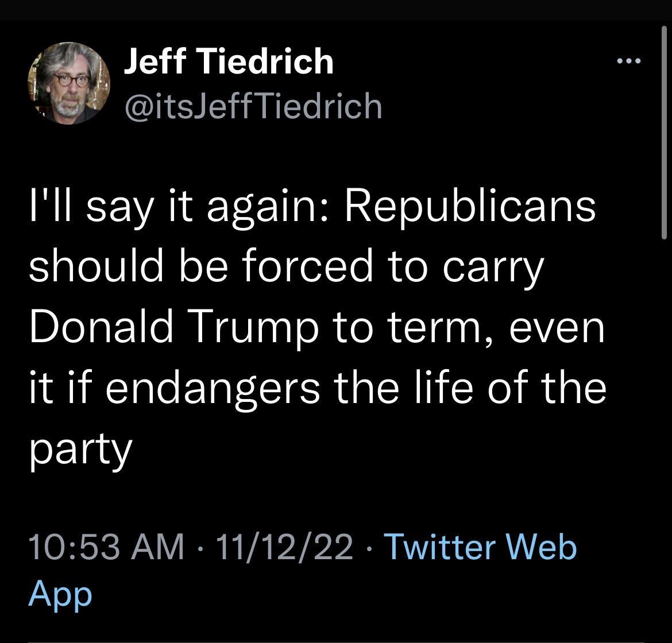Click "should be forced to carry" line
The width and height of the screenshot is (672, 643).
[285, 267]
